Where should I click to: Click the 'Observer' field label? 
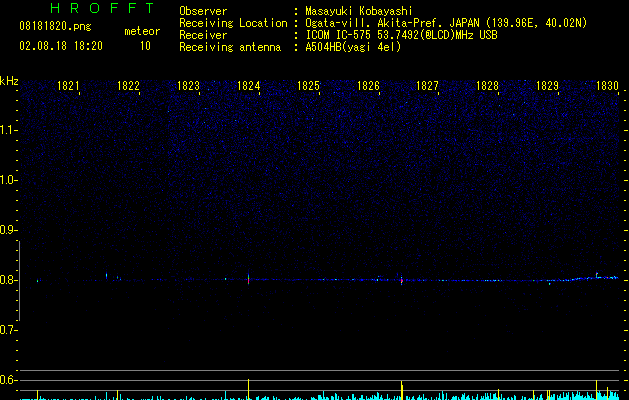203,11
